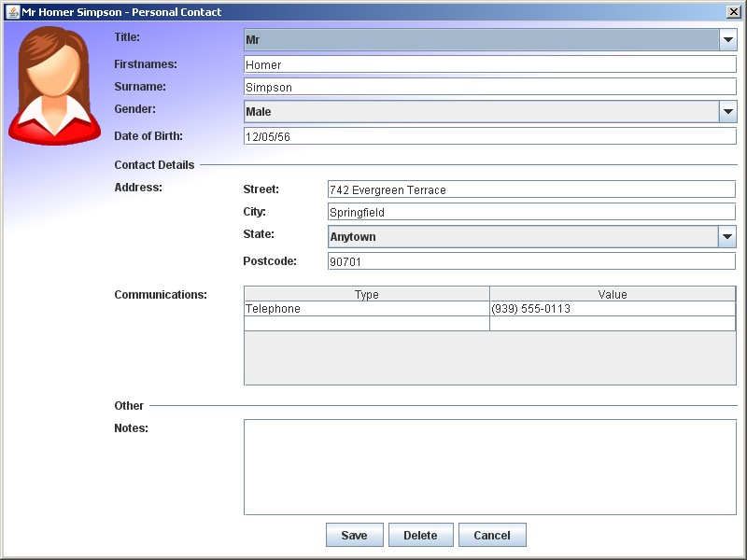Viewport: 747px width, 560px height.
Task: Expand the State dropdown showing Anytown
Action: (x=727, y=236)
